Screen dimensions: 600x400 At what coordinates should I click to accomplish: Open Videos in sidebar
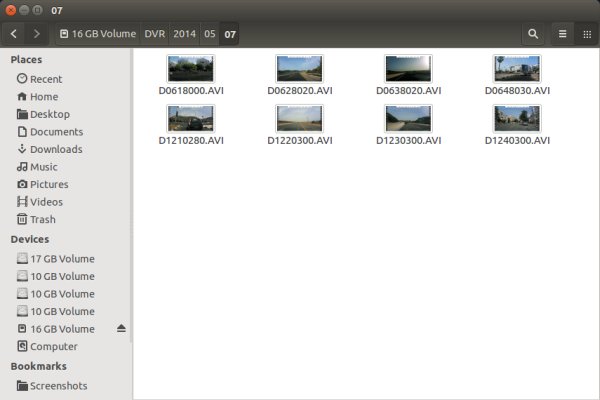click(x=46, y=202)
